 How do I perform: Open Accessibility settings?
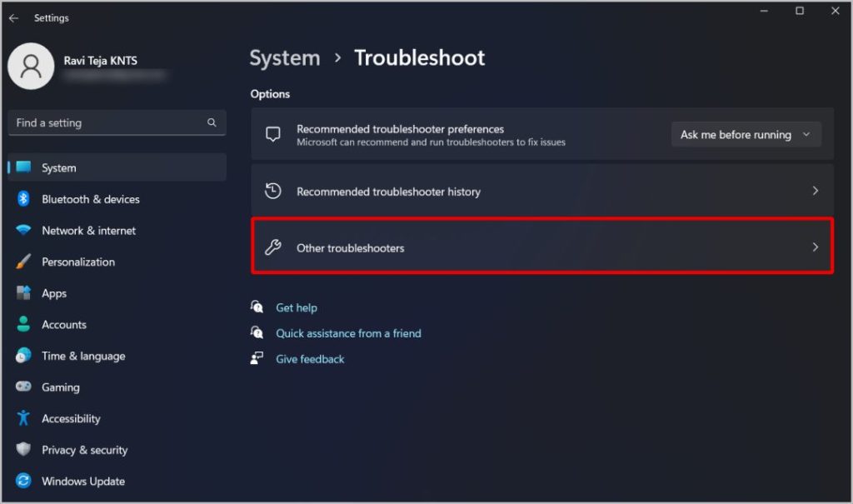117,418
